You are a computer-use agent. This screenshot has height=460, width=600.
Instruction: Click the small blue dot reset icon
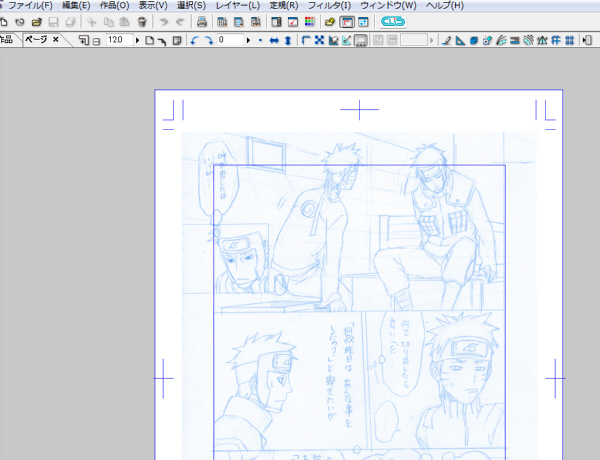[x=260, y=40]
